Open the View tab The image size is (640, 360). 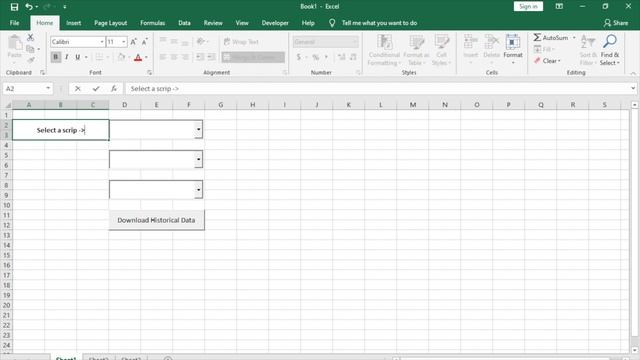coord(242,23)
